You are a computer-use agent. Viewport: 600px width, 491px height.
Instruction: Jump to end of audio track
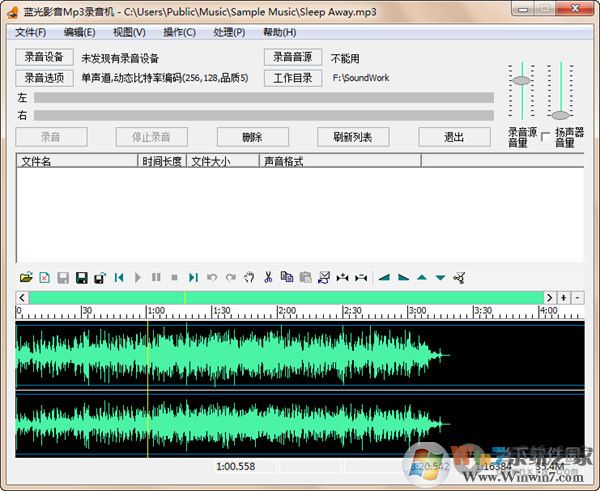point(193,277)
